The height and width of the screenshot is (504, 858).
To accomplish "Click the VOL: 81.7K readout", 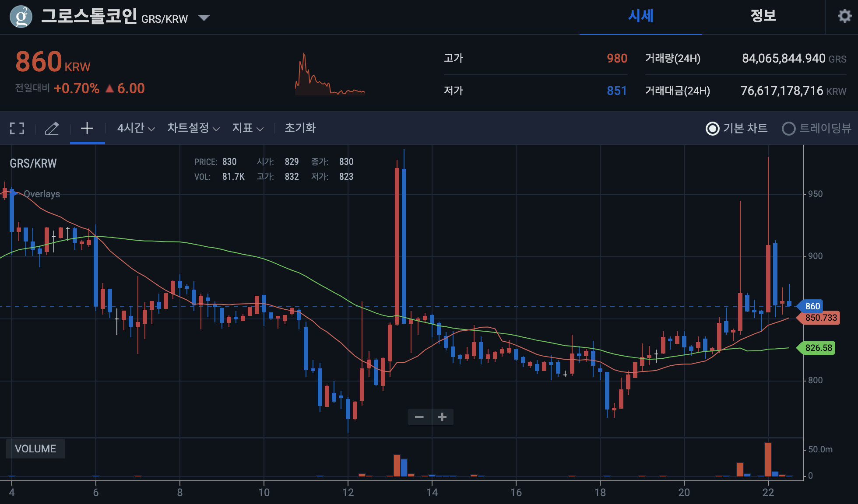I will [219, 177].
